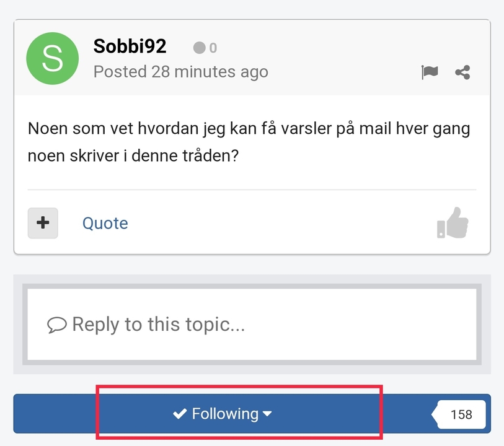The height and width of the screenshot is (446, 504).
Task: Click the reputation count 0 beside the username
Action: [x=213, y=48]
